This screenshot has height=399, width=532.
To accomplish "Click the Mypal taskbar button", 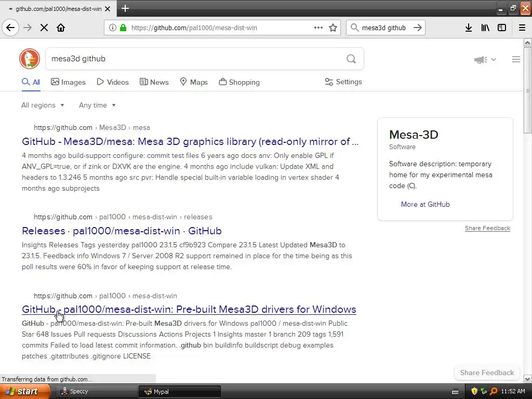I will 180,392.
